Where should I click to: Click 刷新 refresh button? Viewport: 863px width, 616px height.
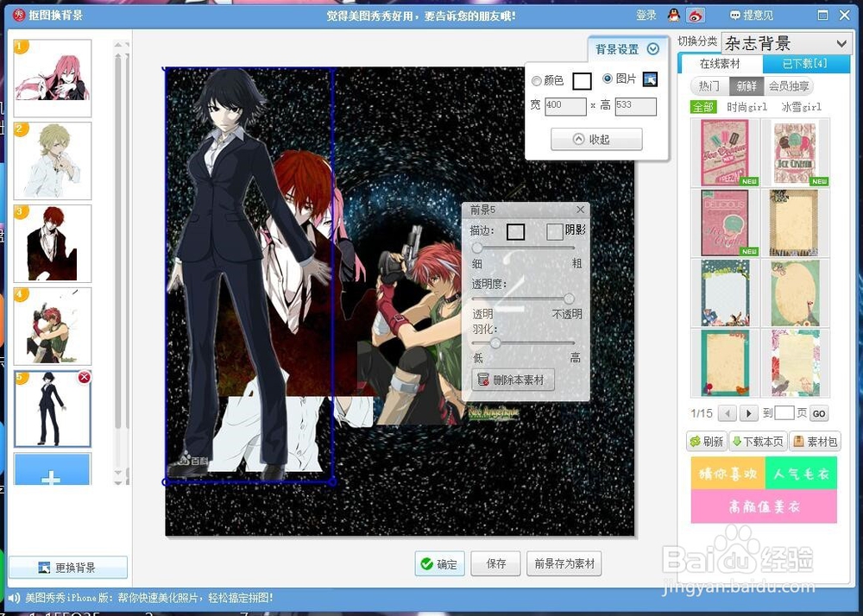click(x=707, y=441)
